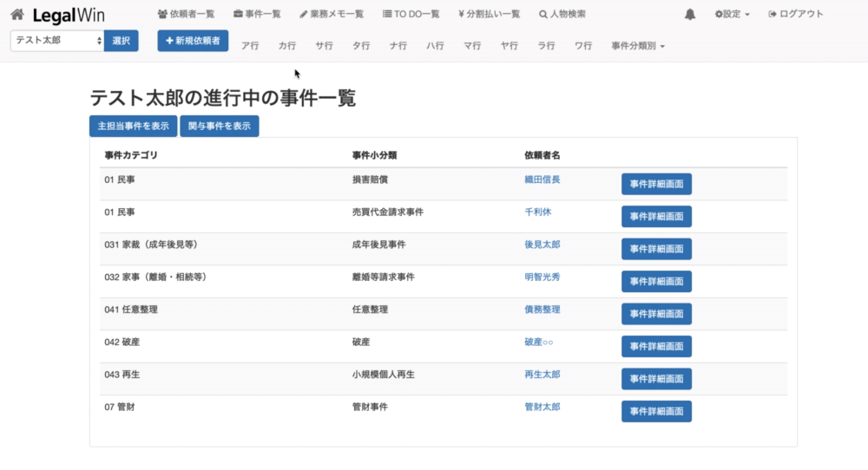Open 業務メモ一覧 with the pencil icon
Image resolution: width=868 pixels, height=470 pixels.
coord(332,15)
